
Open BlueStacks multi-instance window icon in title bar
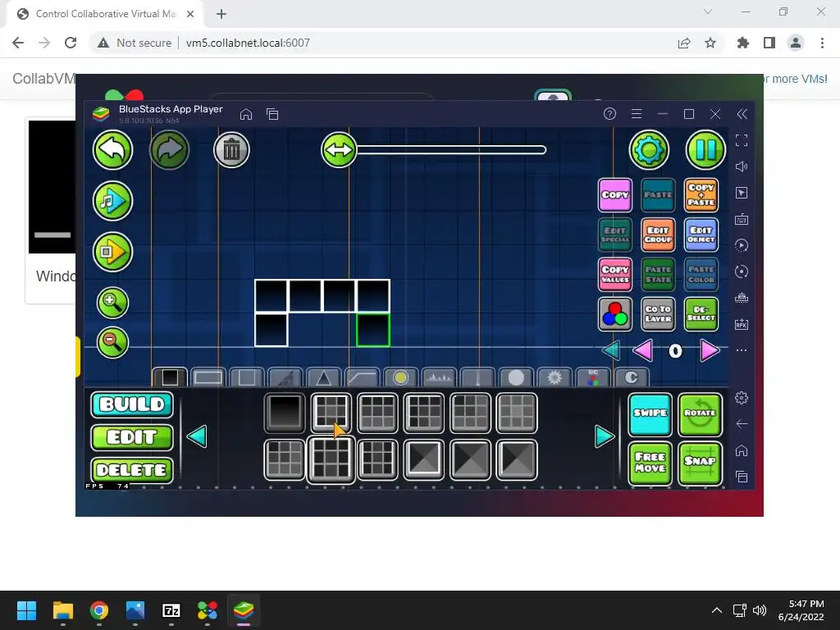coord(272,114)
